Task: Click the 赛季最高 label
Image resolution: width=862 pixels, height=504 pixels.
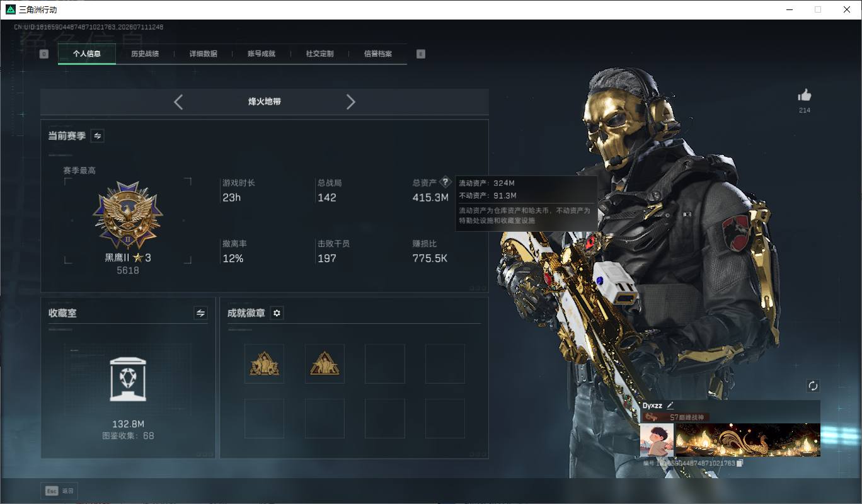Action: (x=79, y=171)
